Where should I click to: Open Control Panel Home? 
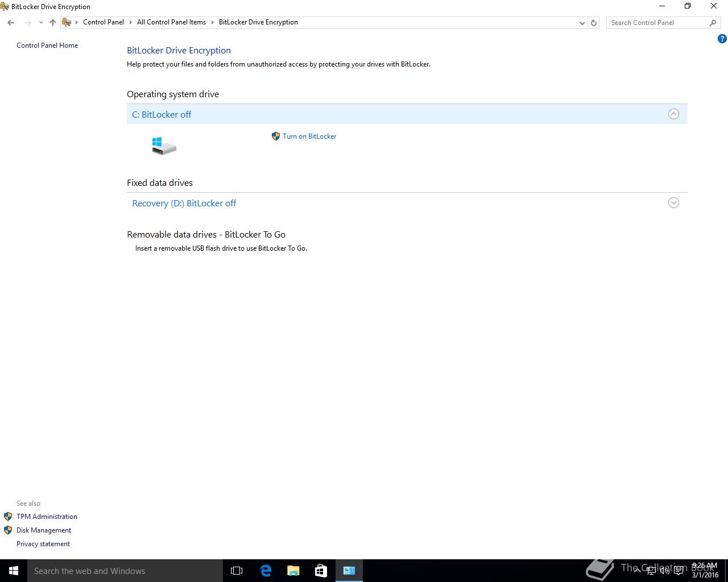[47, 45]
